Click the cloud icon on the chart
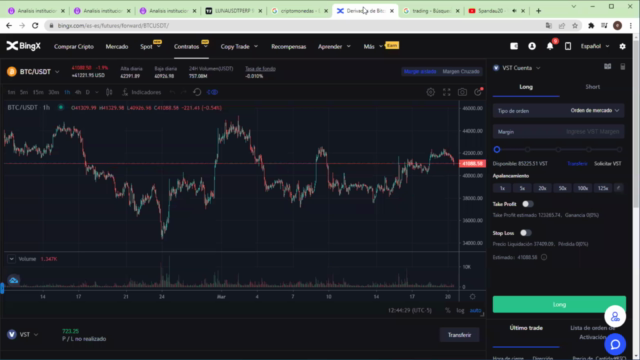Screen dimensions: 640x360 click(13, 280)
